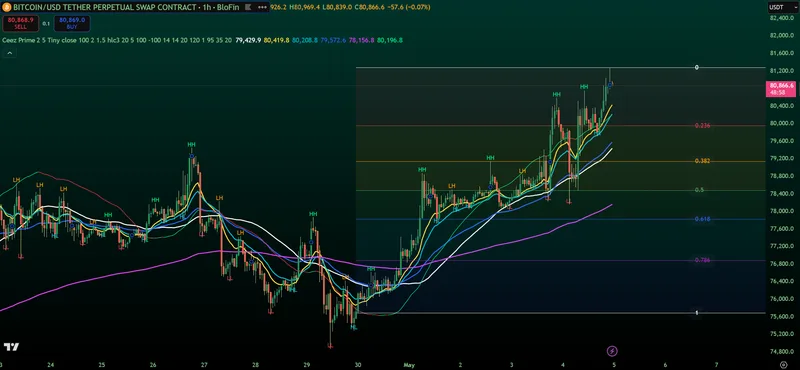Click the change value −57.6 (−0.07%)

pyautogui.click(x=408, y=8)
